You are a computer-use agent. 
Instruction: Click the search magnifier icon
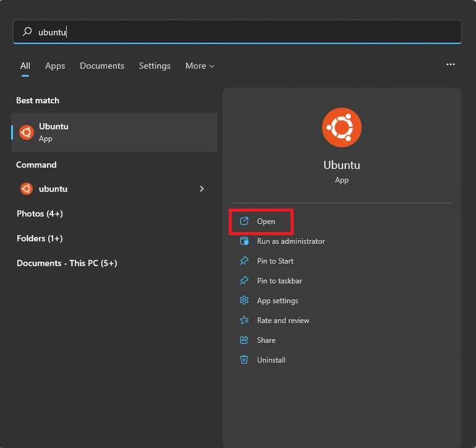tap(27, 32)
